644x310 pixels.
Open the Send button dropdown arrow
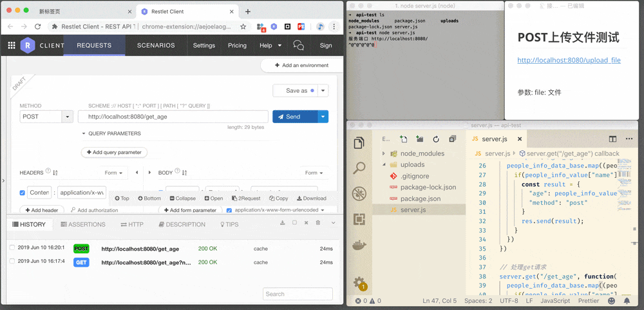click(x=323, y=117)
